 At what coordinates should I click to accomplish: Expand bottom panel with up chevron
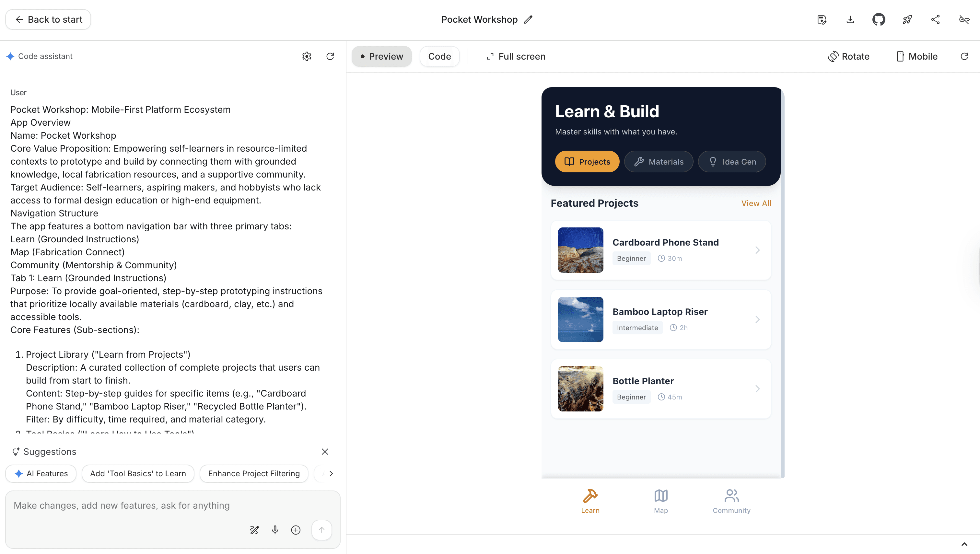pyautogui.click(x=964, y=544)
